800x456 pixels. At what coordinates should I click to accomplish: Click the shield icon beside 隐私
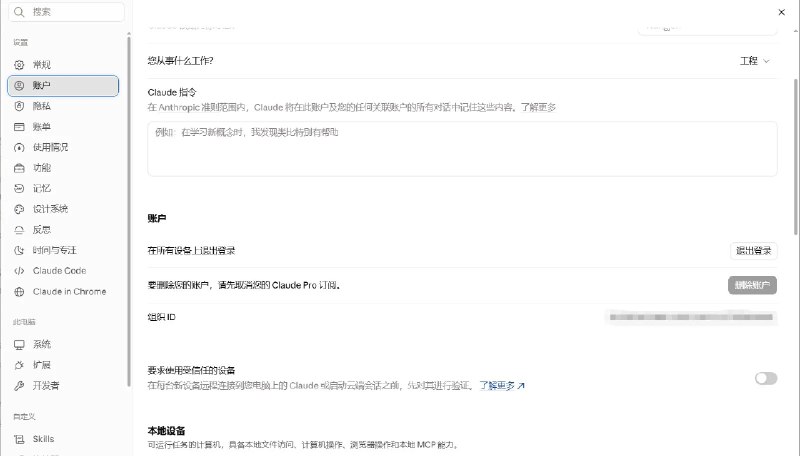pos(19,106)
